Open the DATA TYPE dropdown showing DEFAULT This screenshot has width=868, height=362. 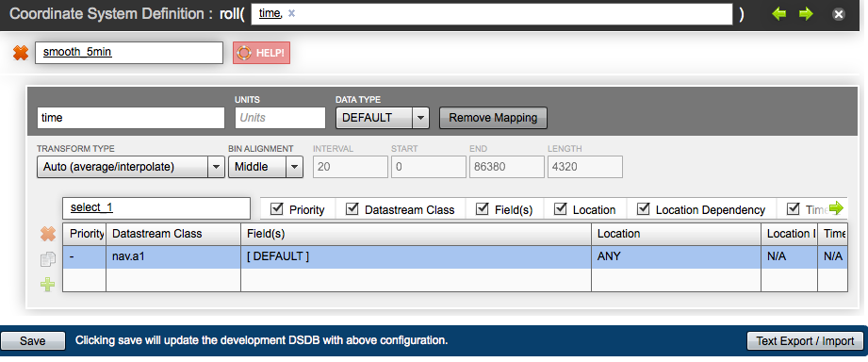coord(383,118)
